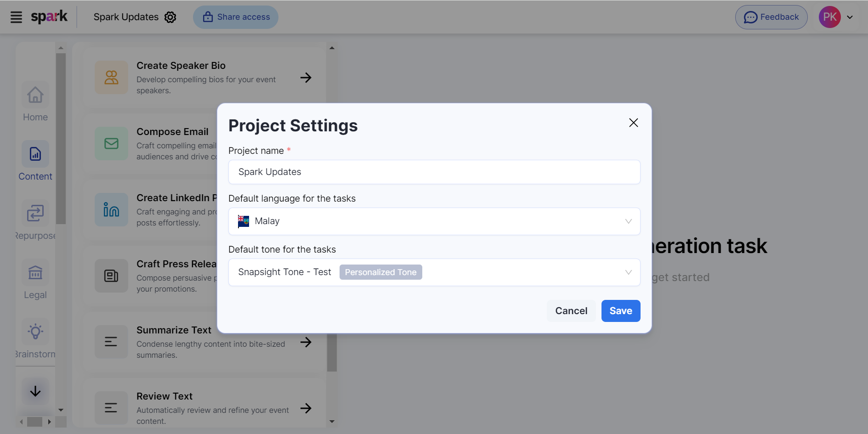Click the Project name input field
Screen dimensions: 868x434
pos(434,172)
